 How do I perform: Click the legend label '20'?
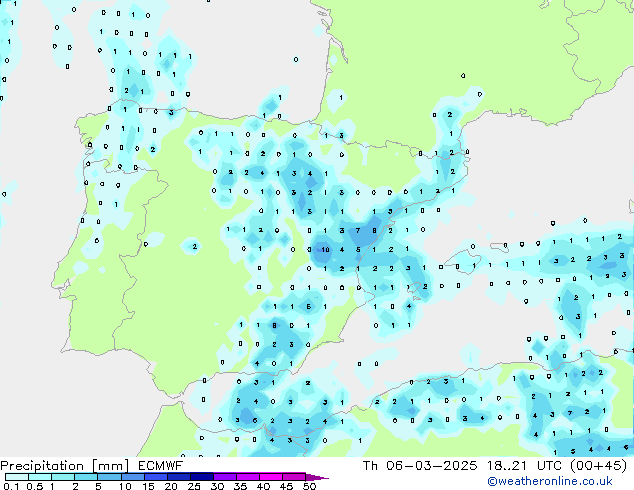[171, 486]
